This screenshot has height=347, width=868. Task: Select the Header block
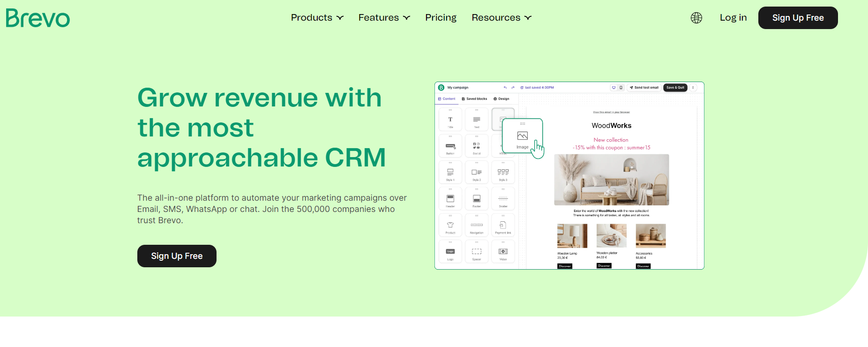[450, 198]
